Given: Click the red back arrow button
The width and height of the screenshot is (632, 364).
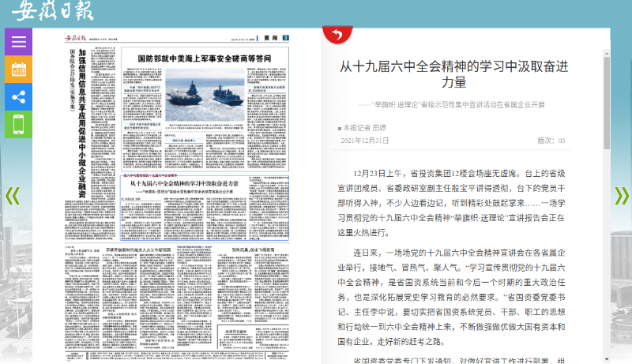Looking at the screenshot, I should click(337, 36).
